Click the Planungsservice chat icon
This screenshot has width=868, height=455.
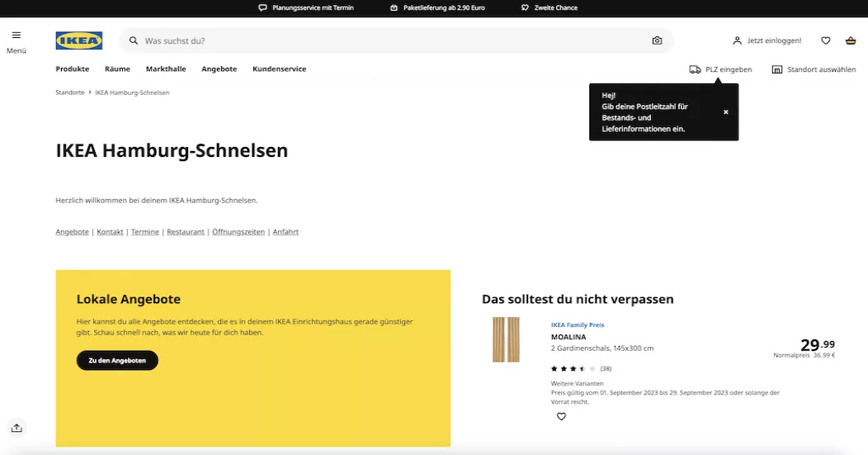point(263,7)
